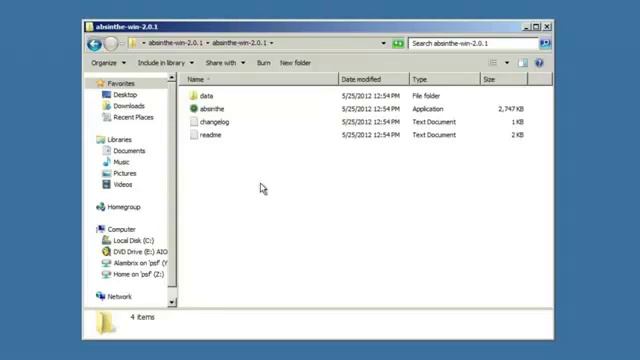Click the Recent Places icon
This screenshot has height=360, width=640.
pyautogui.click(x=107, y=117)
